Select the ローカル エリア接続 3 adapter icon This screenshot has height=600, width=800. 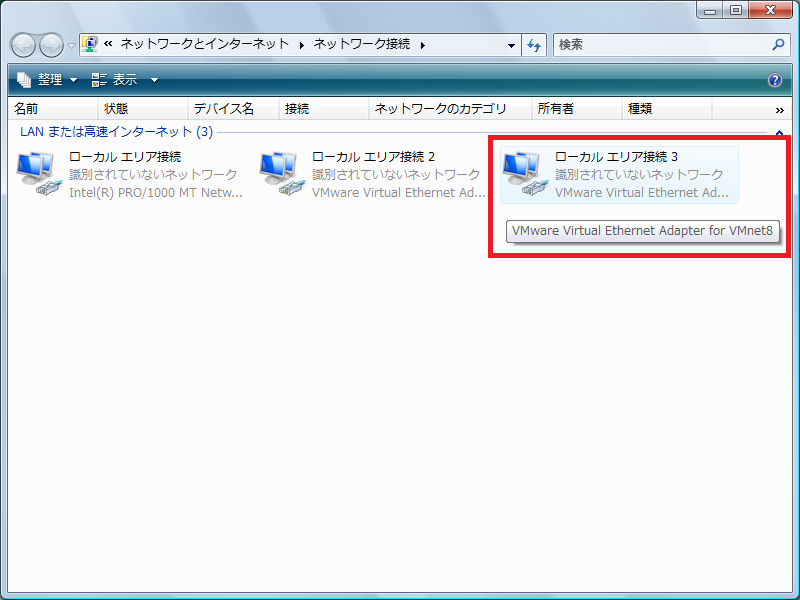pyautogui.click(x=526, y=175)
